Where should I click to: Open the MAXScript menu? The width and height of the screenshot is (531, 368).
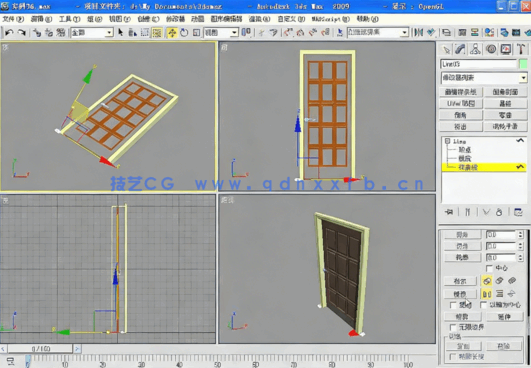331,19
